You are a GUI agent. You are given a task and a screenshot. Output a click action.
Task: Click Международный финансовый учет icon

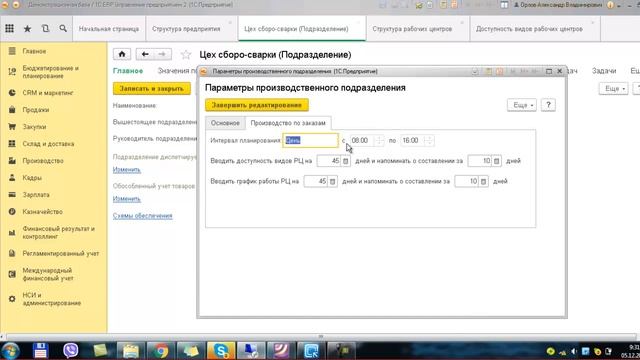[x=12, y=274]
